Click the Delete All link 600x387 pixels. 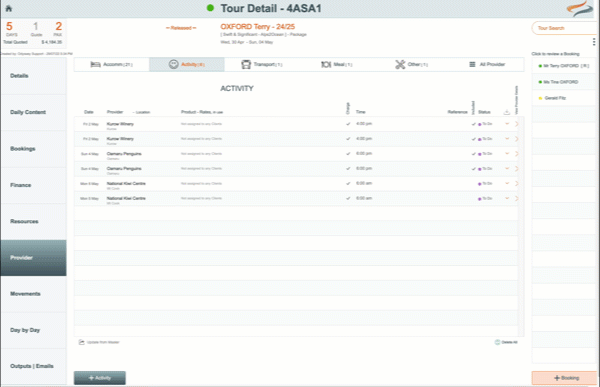[x=509, y=342]
